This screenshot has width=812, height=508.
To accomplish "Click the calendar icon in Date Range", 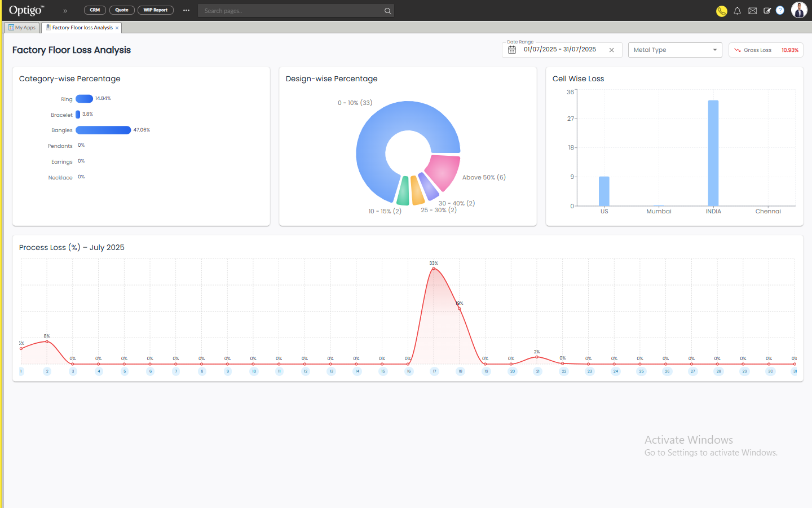I will pos(512,50).
